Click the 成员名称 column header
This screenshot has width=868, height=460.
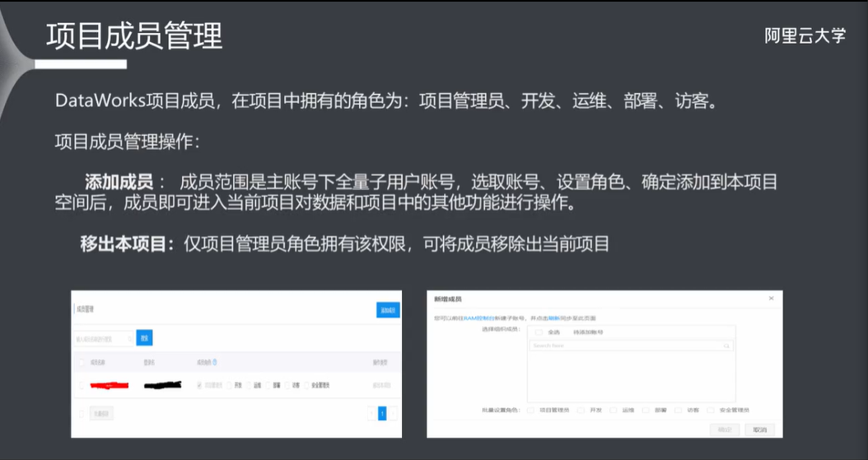click(98, 363)
